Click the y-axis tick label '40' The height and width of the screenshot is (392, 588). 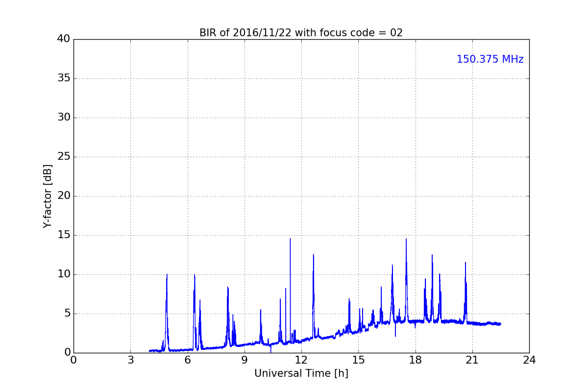click(x=64, y=39)
